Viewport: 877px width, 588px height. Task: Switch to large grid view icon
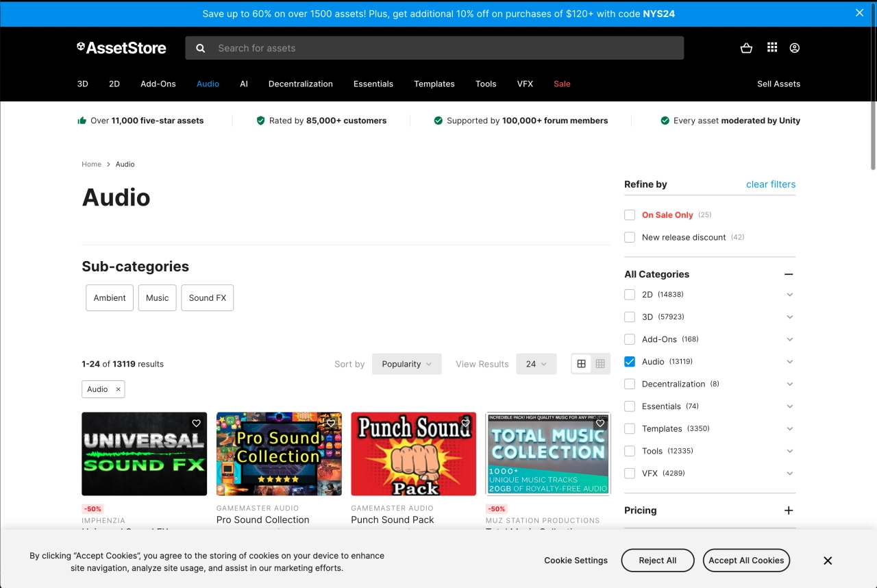click(581, 364)
